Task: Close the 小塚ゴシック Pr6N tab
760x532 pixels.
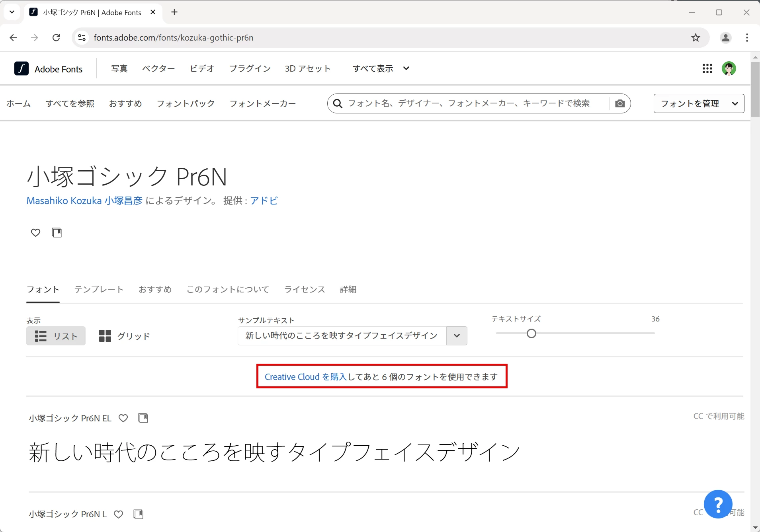Action: [153, 12]
